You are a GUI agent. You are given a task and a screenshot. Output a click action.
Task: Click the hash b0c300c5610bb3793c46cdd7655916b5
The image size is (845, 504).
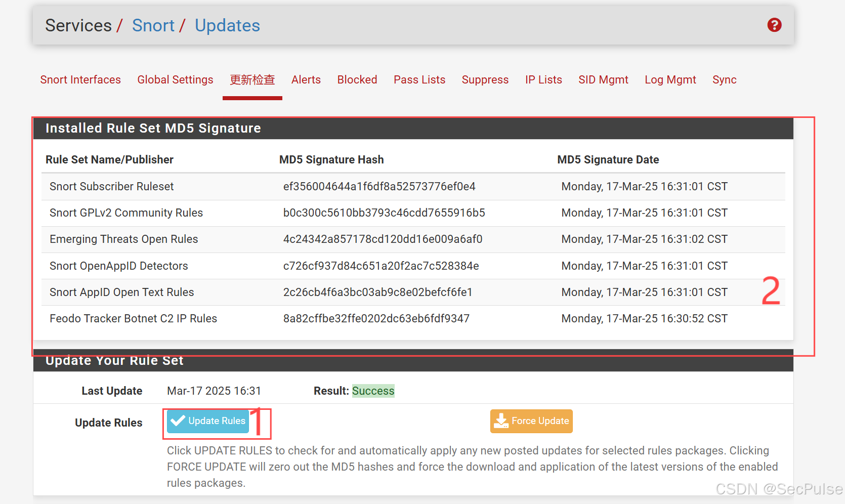coord(384,213)
